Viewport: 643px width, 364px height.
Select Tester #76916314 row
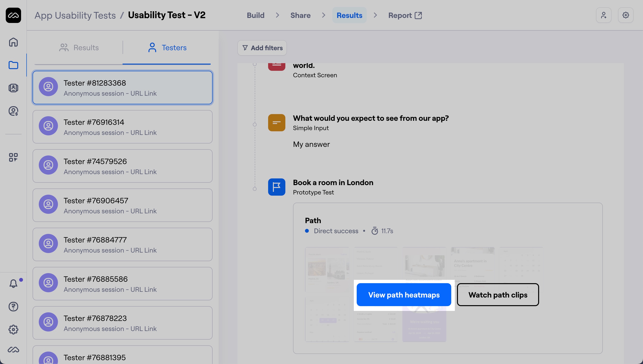pos(123,127)
